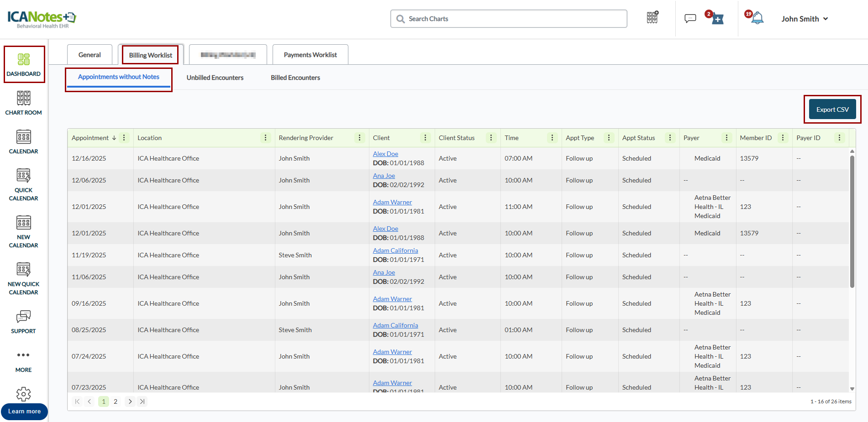Open the John Smith user dropdown
The height and width of the screenshot is (422, 868).
tap(804, 19)
